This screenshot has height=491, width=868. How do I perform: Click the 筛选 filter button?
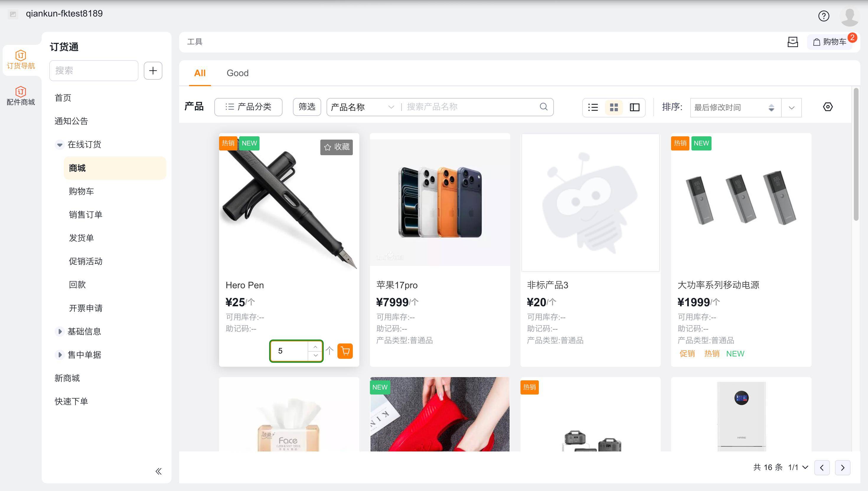[307, 107]
